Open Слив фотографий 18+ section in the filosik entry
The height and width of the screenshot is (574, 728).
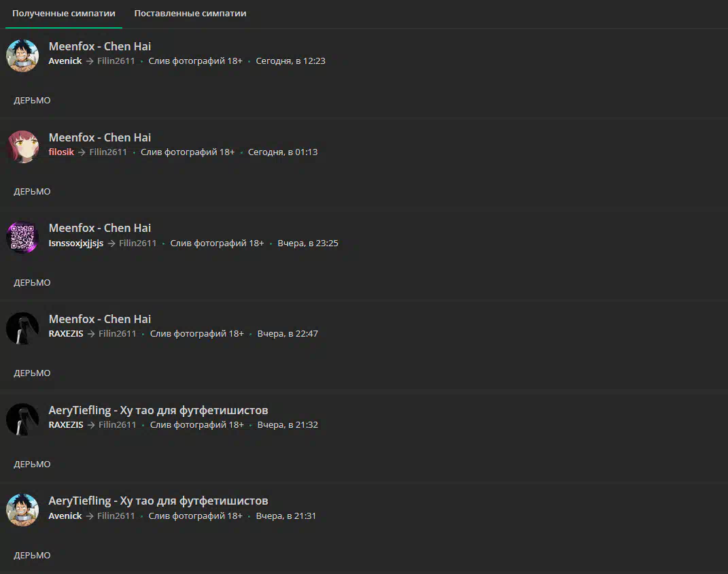point(188,152)
